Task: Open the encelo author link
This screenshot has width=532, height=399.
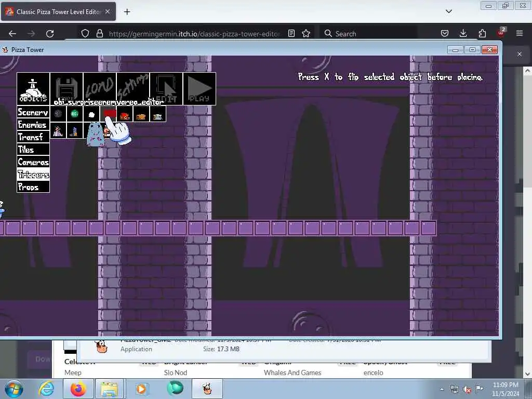Action: (373, 373)
